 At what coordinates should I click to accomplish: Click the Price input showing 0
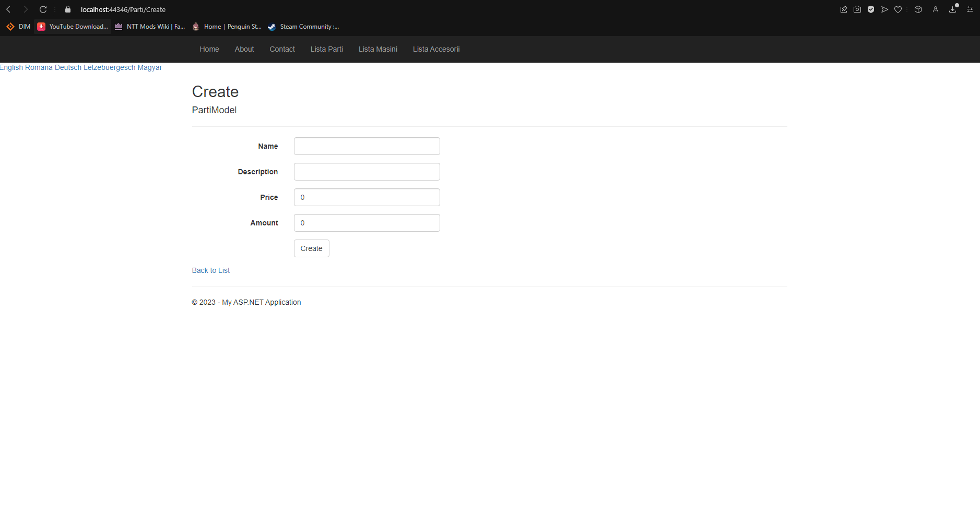click(367, 197)
